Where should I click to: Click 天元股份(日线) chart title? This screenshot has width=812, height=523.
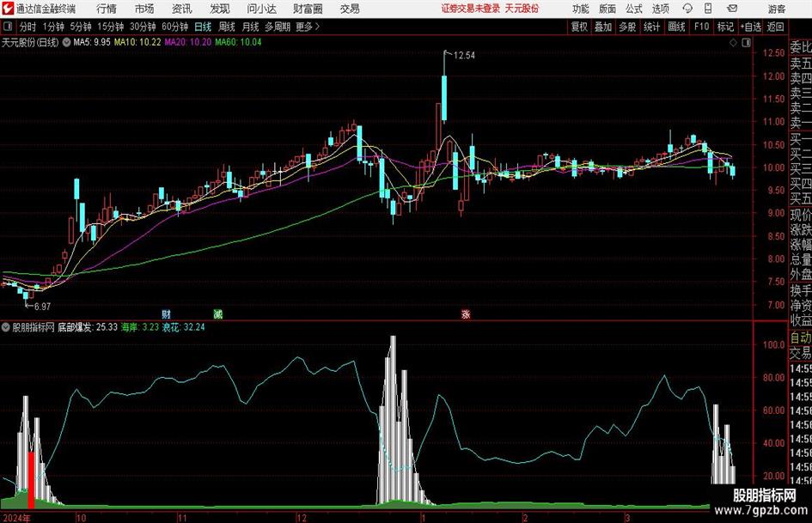30,42
